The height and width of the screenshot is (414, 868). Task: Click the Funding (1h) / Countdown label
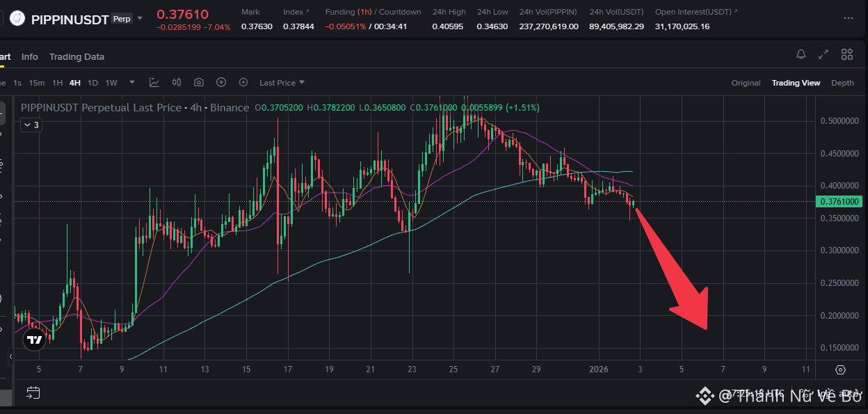(x=373, y=12)
